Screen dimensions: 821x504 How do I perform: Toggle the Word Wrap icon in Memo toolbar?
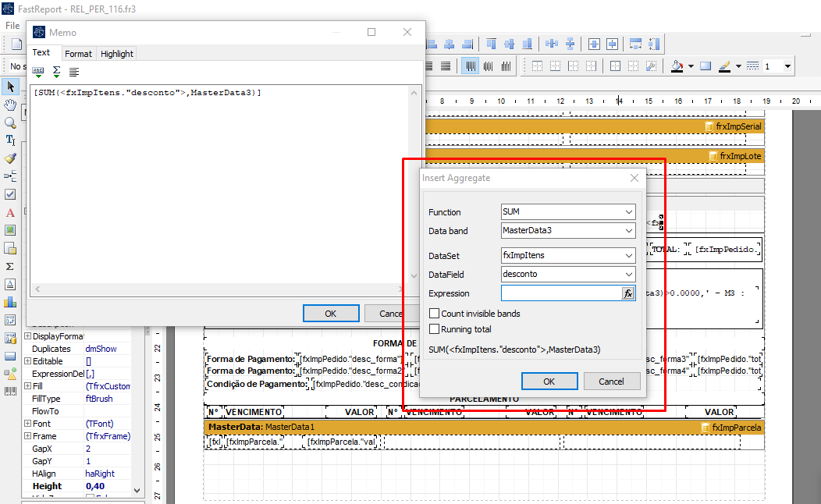coord(74,72)
